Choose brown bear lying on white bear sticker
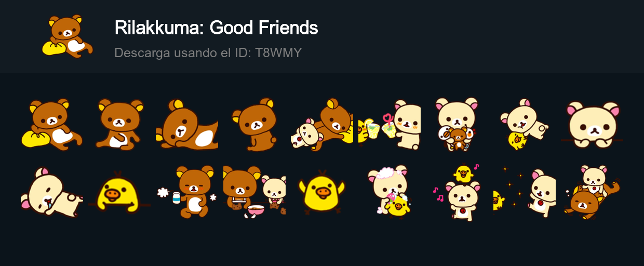The height and width of the screenshot is (266, 644). tap(322, 125)
